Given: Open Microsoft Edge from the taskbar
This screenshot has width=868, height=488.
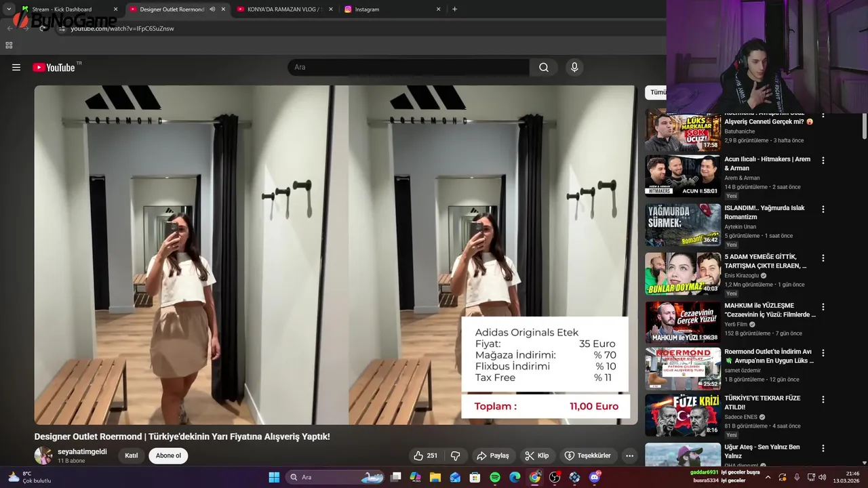Looking at the screenshot, I should (515, 477).
